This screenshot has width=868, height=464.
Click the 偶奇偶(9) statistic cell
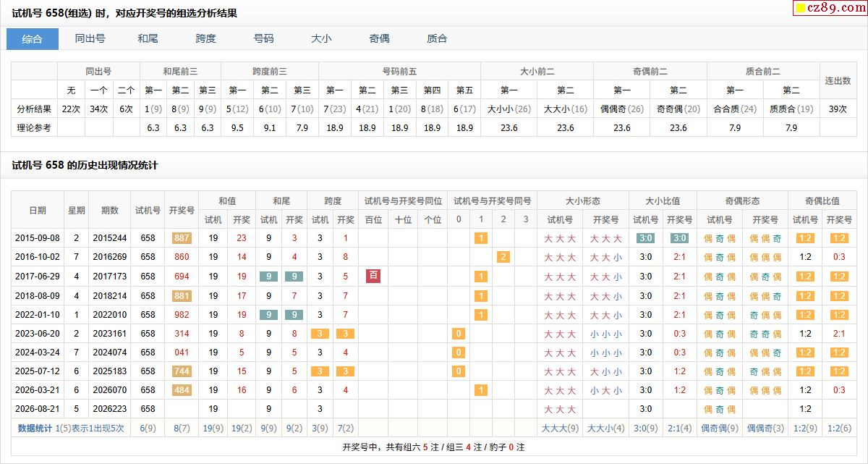click(x=720, y=428)
